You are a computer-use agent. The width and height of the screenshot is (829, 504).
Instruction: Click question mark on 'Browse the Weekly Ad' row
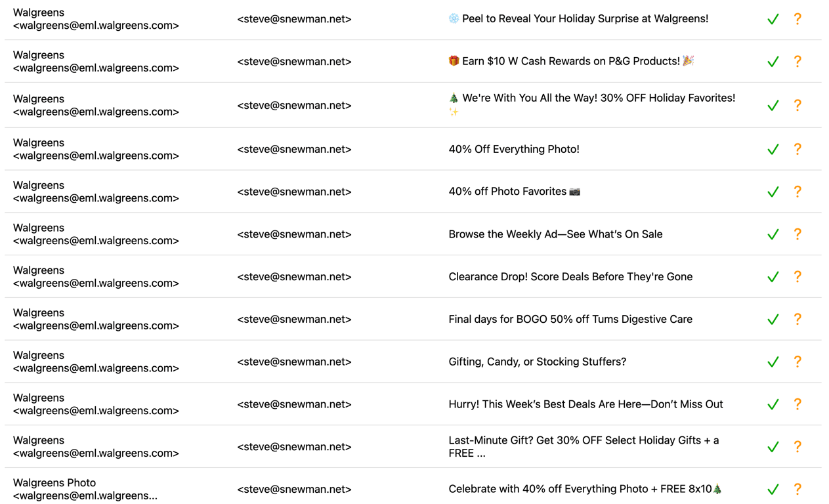click(x=797, y=235)
